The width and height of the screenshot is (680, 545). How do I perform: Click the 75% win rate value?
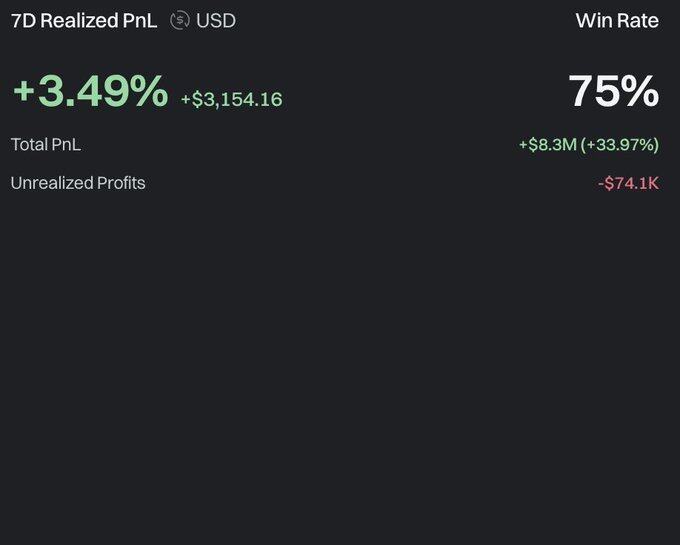coord(614,91)
